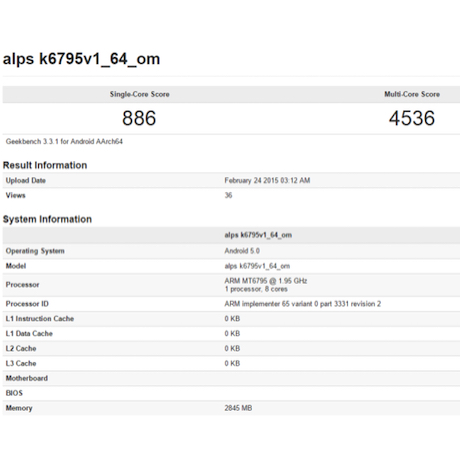
Task: Select the ARM MT6795 @ 1.95 GHz processor text
Action: point(266,281)
